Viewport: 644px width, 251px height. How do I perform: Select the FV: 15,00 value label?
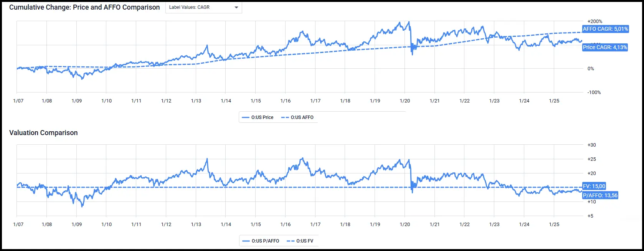pos(594,186)
